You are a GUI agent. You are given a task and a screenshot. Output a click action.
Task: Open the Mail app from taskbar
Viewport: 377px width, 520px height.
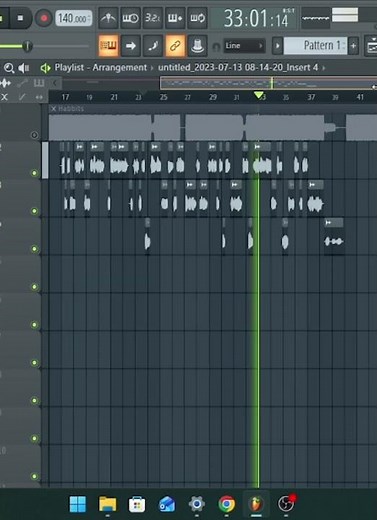click(167, 504)
